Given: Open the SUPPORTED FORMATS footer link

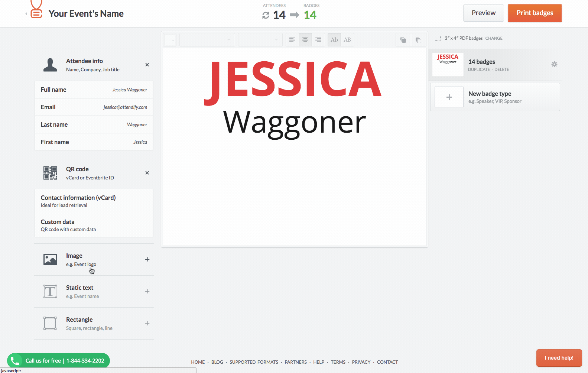Looking at the screenshot, I should (254, 362).
